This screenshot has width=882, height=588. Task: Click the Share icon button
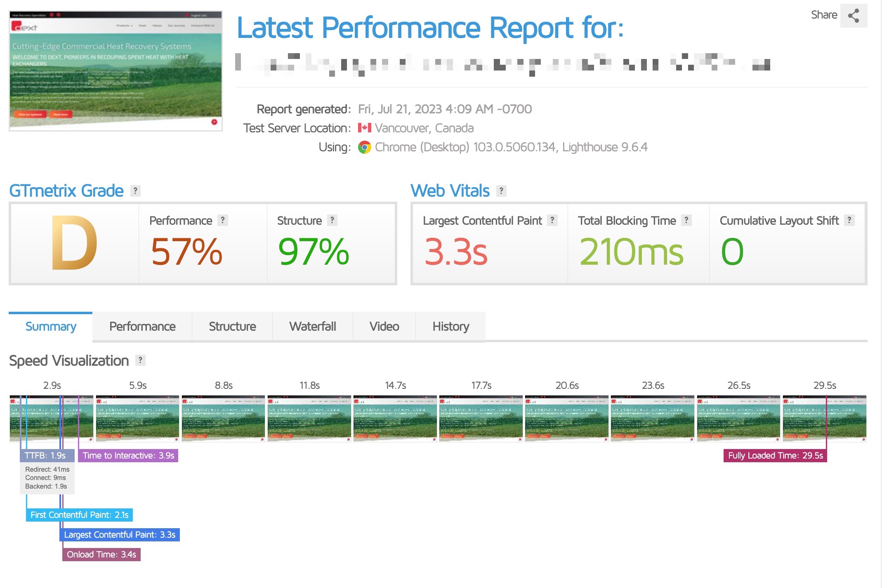853,16
